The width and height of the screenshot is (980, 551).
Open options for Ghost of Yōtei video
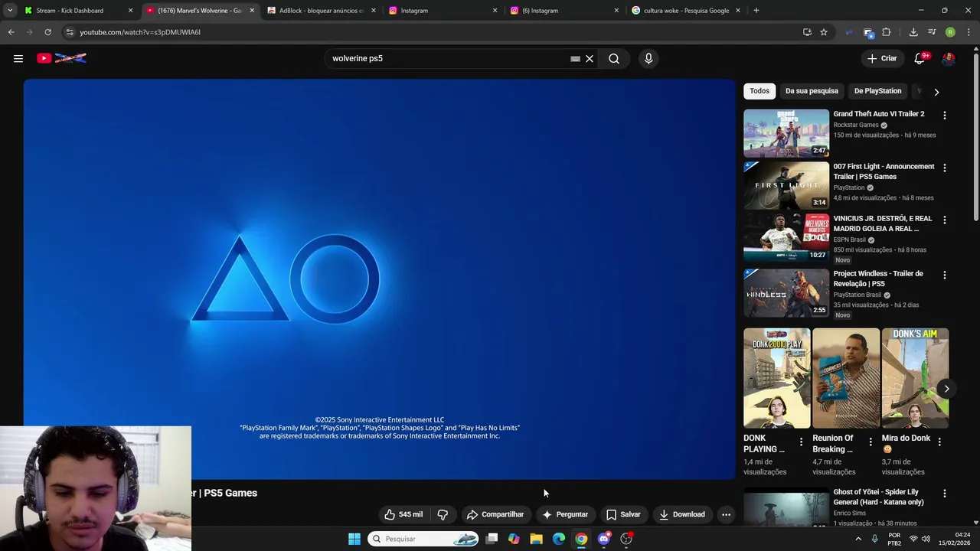click(944, 494)
